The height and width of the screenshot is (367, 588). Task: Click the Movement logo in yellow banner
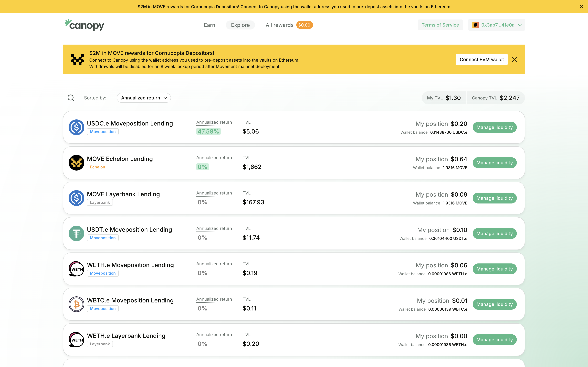[x=77, y=59]
